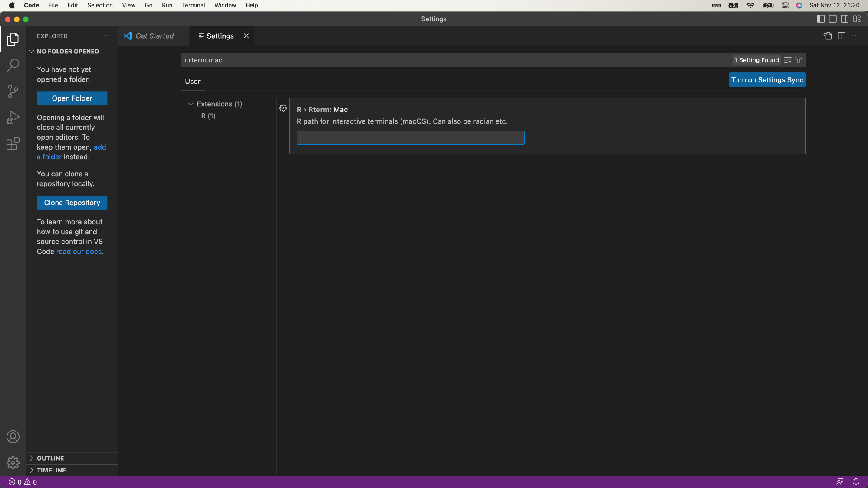Screen dimensions: 868x488
Task: Open macOS Control Center icon
Action: tap(785, 5)
